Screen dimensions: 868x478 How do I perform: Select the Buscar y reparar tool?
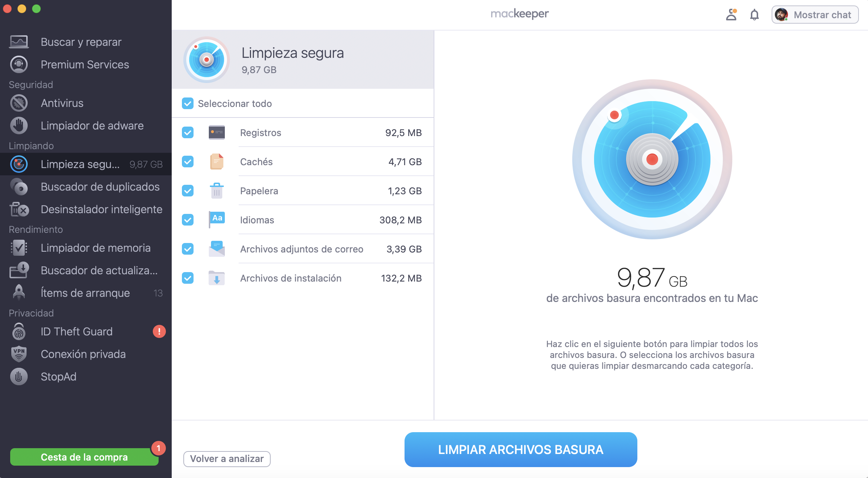click(x=80, y=42)
